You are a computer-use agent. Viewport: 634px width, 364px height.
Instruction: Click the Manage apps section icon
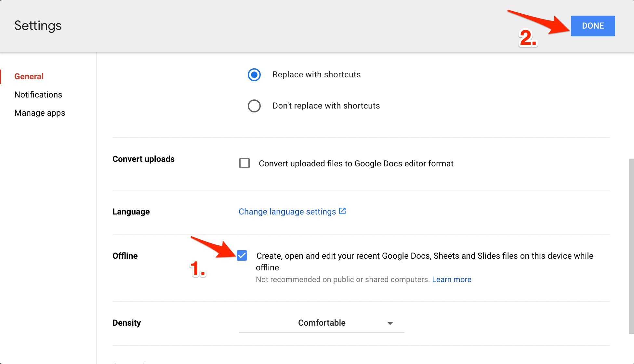(39, 113)
